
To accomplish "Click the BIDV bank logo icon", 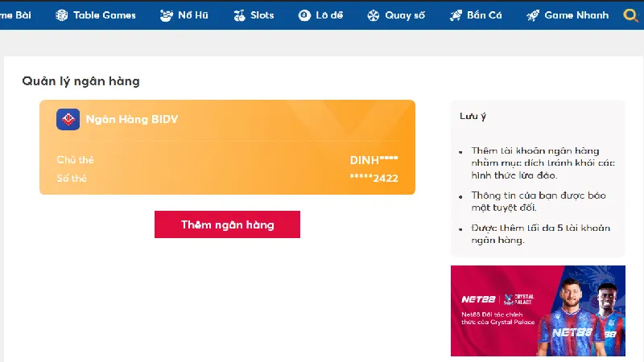I will coord(68,119).
